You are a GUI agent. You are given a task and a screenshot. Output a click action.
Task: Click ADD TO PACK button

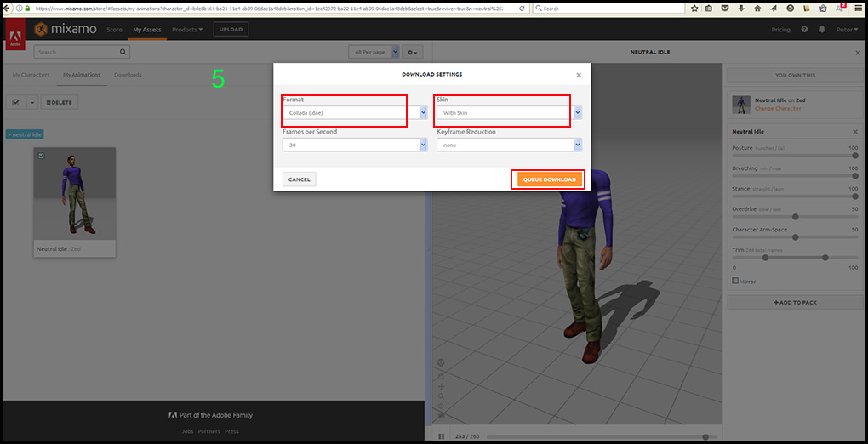click(x=794, y=302)
